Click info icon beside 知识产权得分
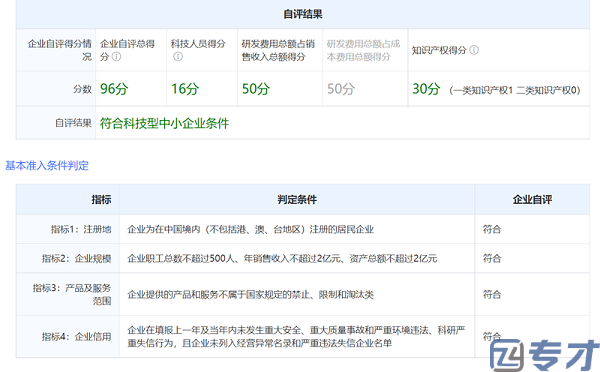 click(474, 50)
